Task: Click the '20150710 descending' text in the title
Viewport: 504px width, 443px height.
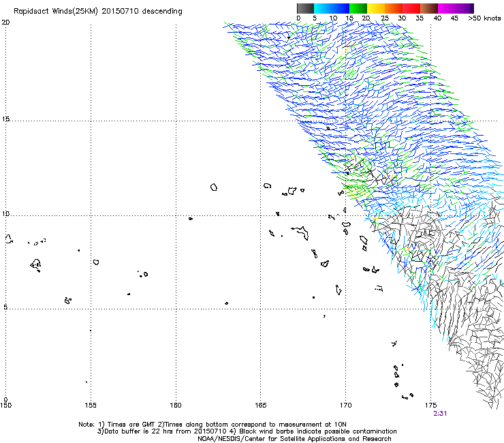Action: [x=142, y=12]
